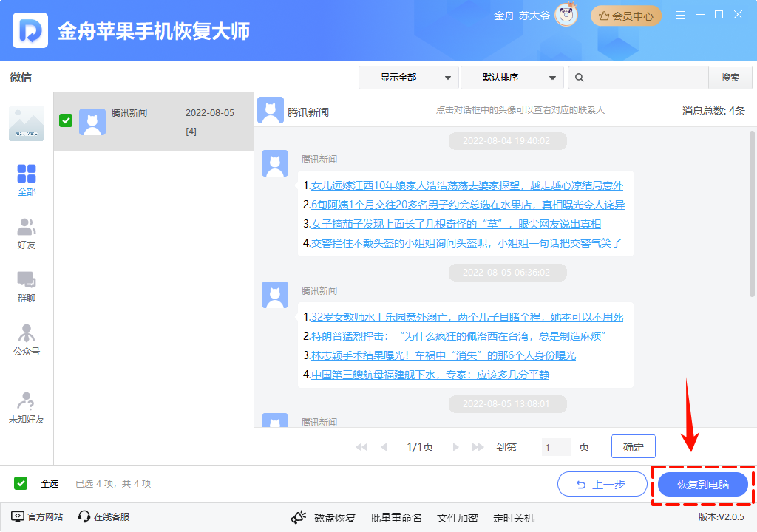Viewport: 757px width, 532px height.
Task: Click the megaphone announcement icon
Action: point(299,517)
